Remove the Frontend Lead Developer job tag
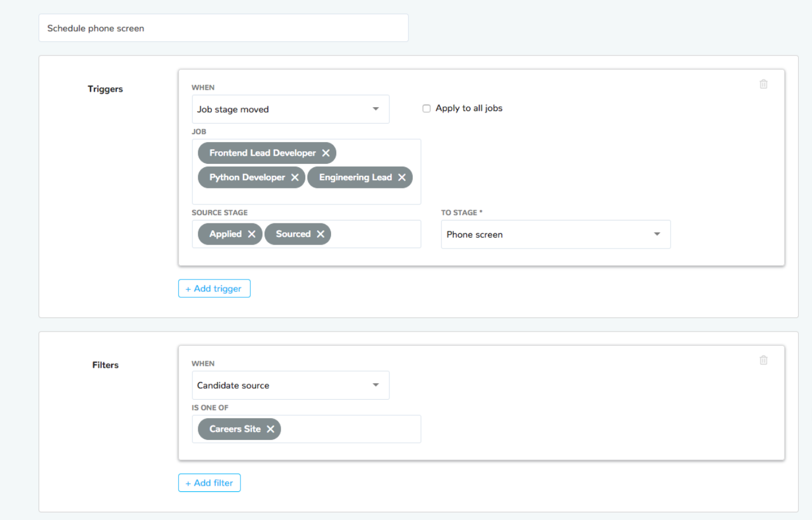812x520 pixels. coord(326,153)
